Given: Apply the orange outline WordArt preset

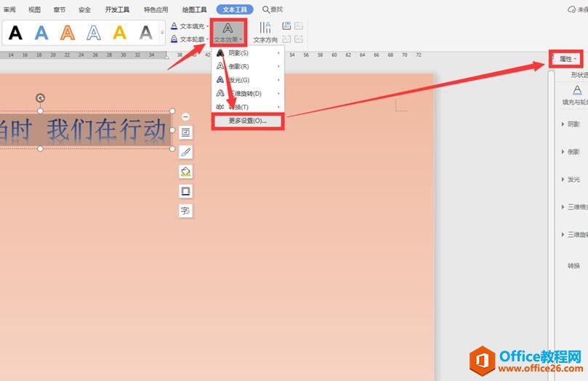Looking at the screenshot, I should (x=68, y=33).
